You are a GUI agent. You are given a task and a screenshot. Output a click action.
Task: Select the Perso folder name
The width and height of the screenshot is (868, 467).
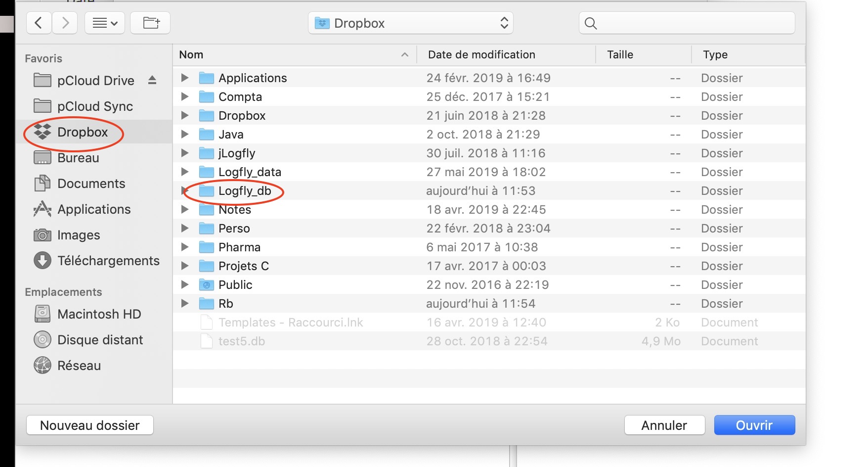coord(234,228)
